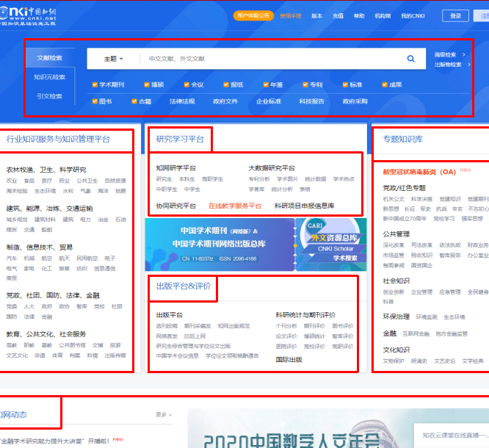Viewport: 489px width, 448px height.
Task: Toggle the 标准 checkbox
Action: 345,84
